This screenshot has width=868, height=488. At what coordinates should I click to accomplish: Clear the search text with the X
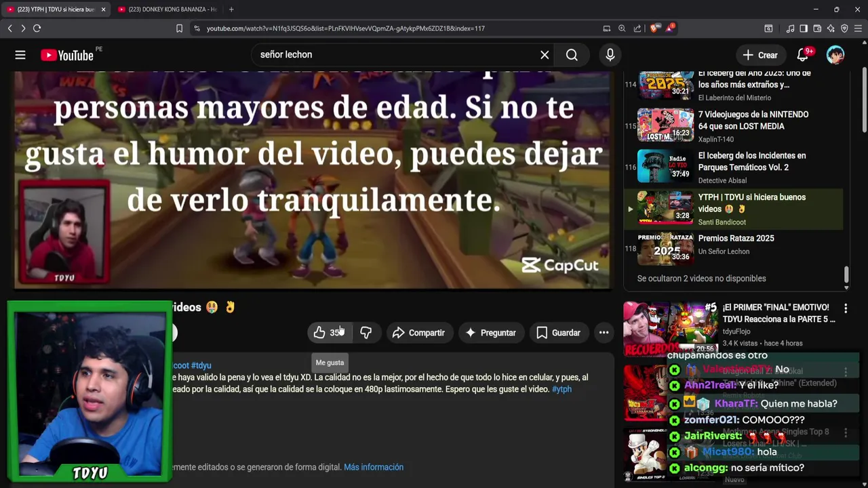tap(545, 55)
